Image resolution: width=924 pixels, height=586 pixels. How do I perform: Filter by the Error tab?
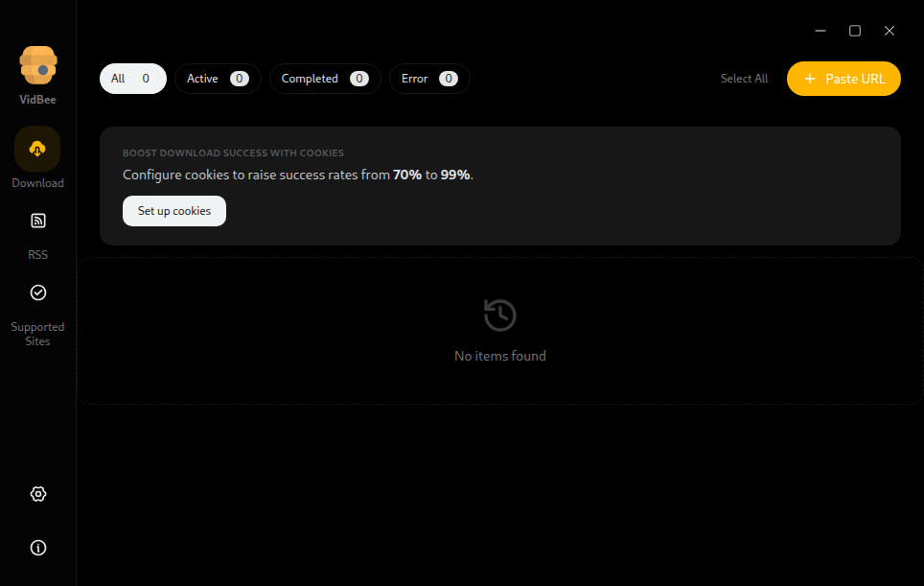pyautogui.click(x=428, y=79)
